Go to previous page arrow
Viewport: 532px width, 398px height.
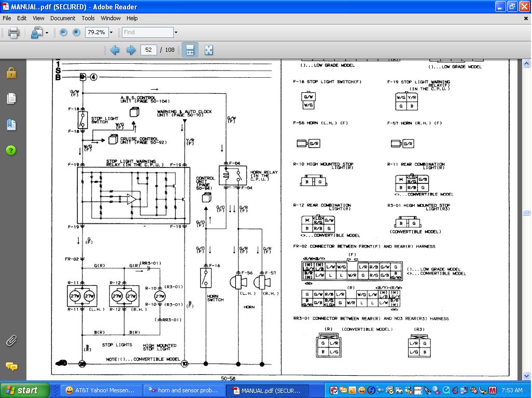point(115,50)
